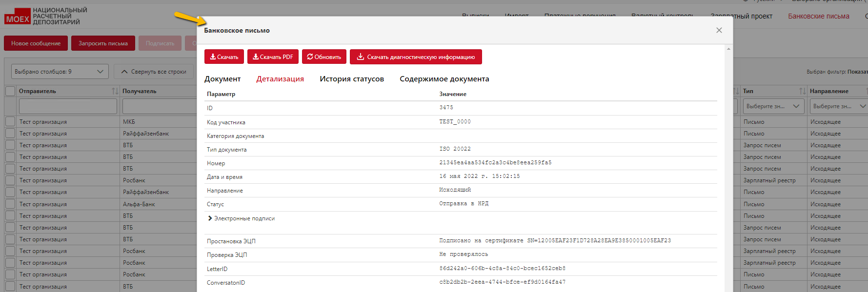Check the first Райффайзенбанк row checkbox
Viewport: 868px width, 292px height.
pyautogui.click(x=10, y=134)
